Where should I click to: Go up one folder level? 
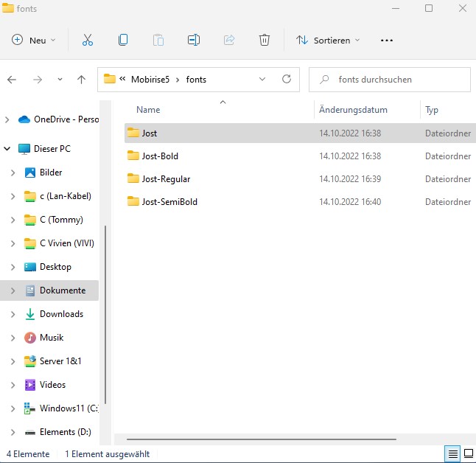click(81, 80)
